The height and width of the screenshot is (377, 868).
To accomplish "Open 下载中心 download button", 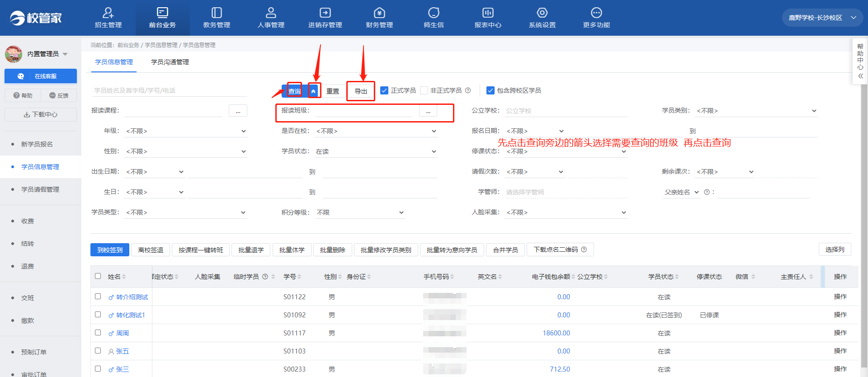I will click(x=41, y=114).
